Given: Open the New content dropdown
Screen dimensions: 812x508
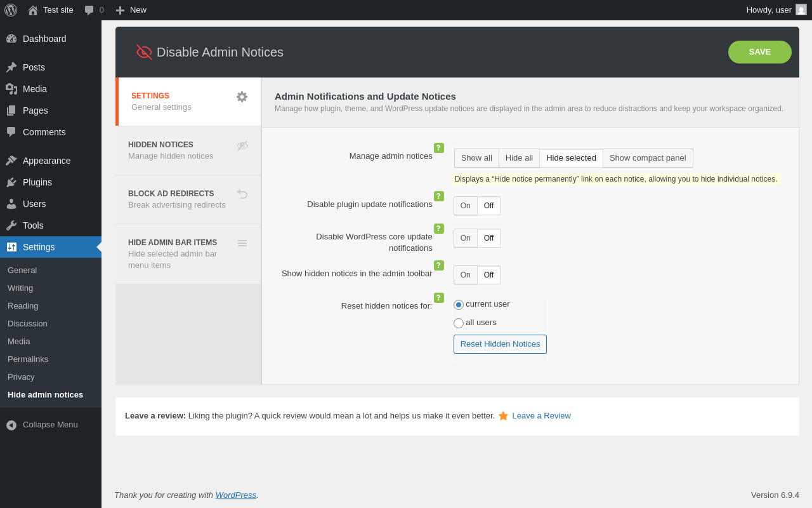Looking at the screenshot, I should pos(131,10).
